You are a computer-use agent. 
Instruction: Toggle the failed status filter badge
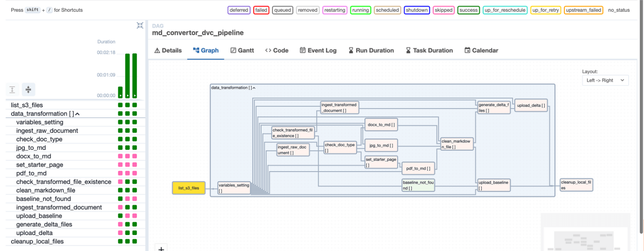click(x=261, y=10)
